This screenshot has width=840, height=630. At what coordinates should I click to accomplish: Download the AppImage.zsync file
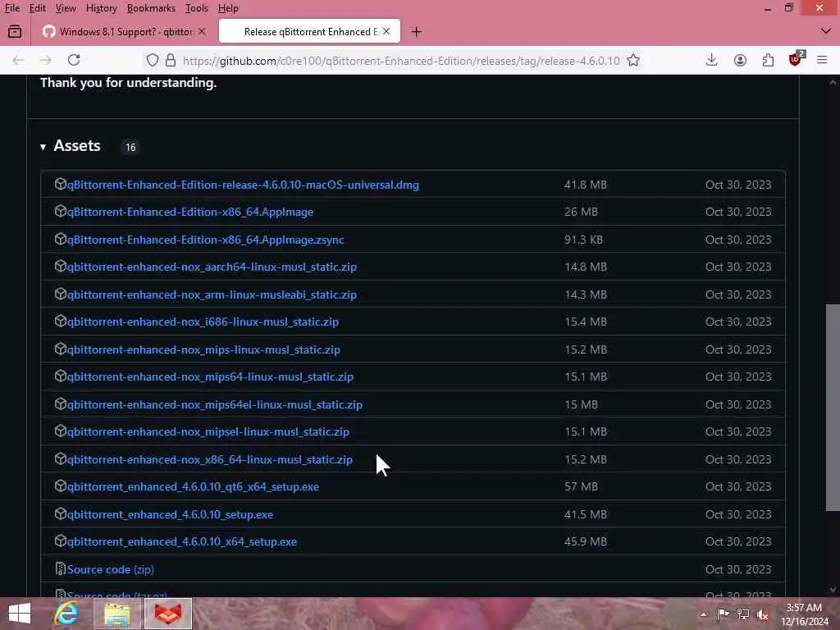[x=206, y=240]
